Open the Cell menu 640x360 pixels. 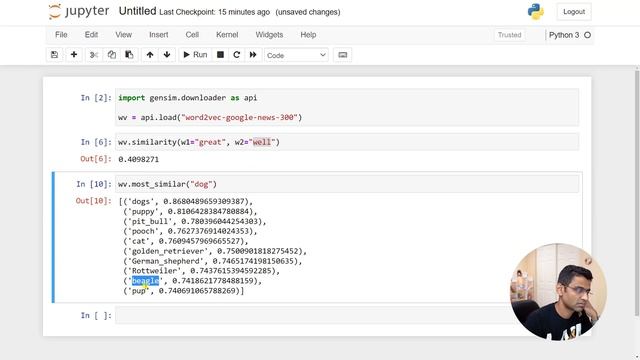pos(192,35)
